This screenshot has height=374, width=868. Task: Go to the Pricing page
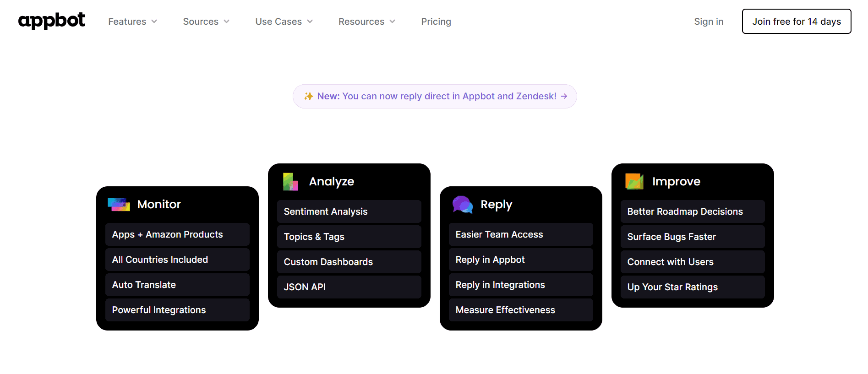pyautogui.click(x=436, y=22)
